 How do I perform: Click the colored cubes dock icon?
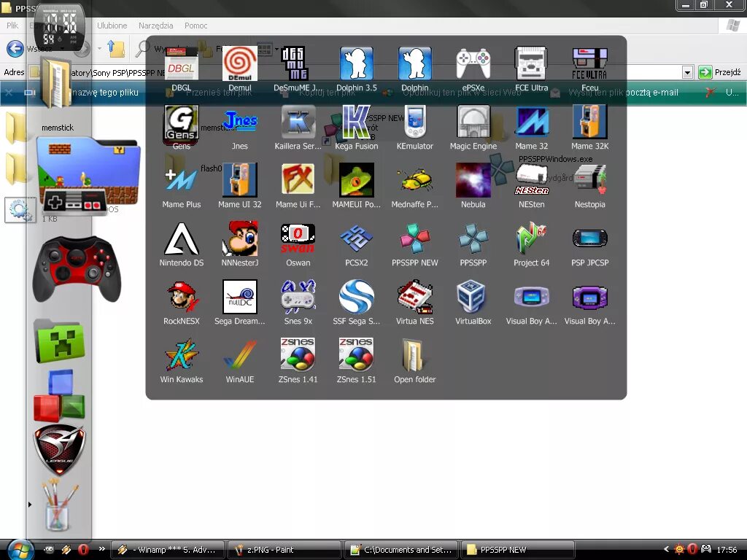[60, 396]
